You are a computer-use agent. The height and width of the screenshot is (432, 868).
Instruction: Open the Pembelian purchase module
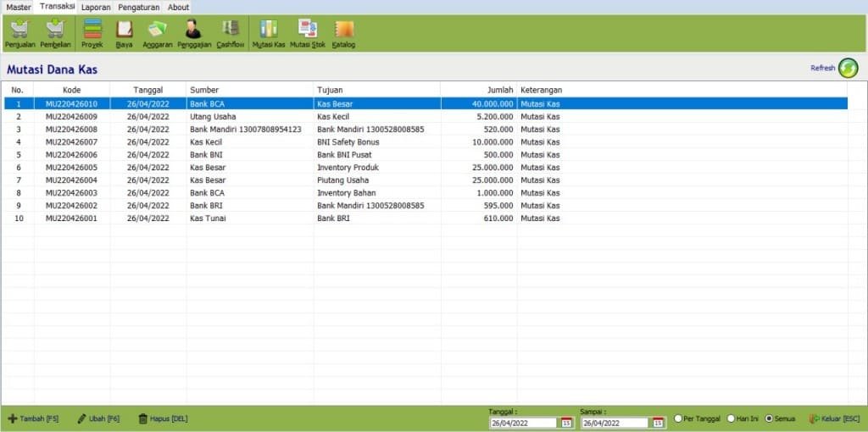pos(55,34)
